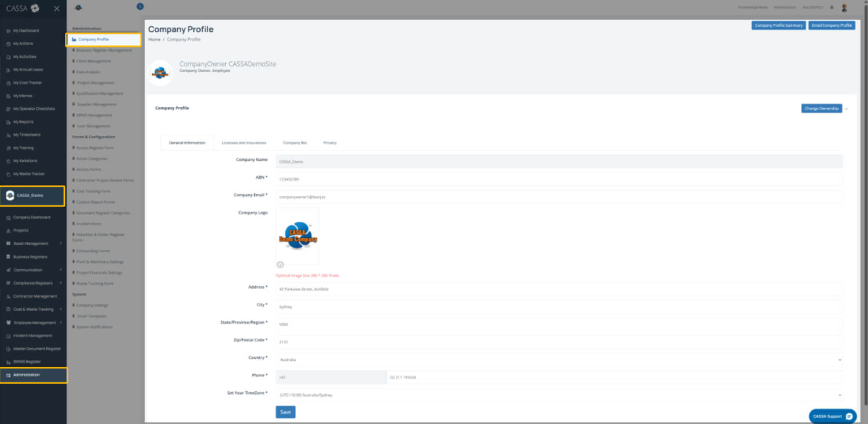
Task: Click the SWMS Register sidebar icon
Action: (x=8, y=362)
